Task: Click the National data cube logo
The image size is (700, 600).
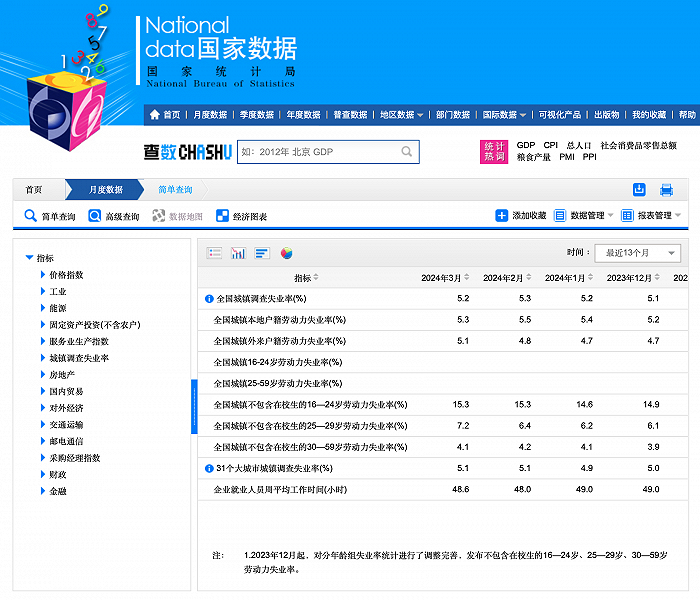Action: coord(67,112)
